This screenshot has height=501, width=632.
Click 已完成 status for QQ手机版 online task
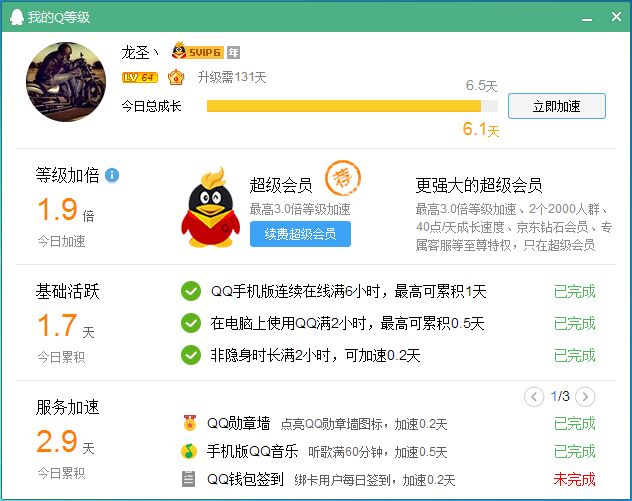pos(574,291)
